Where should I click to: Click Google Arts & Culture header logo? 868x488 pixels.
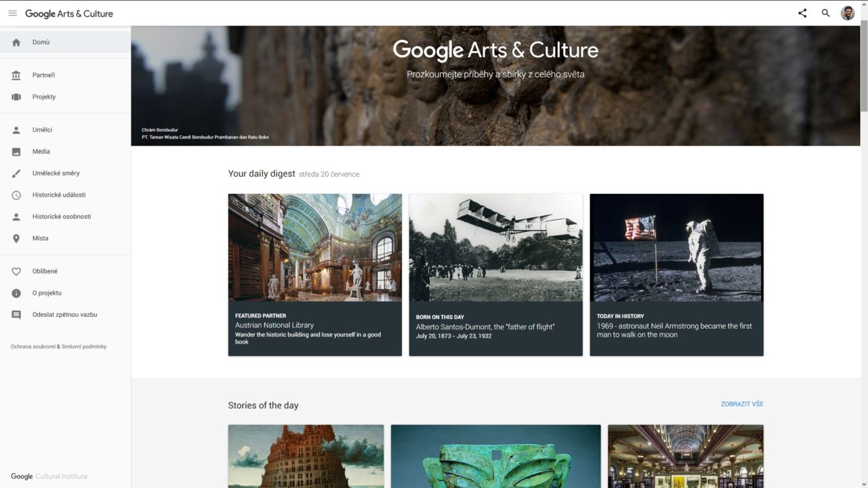point(69,13)
